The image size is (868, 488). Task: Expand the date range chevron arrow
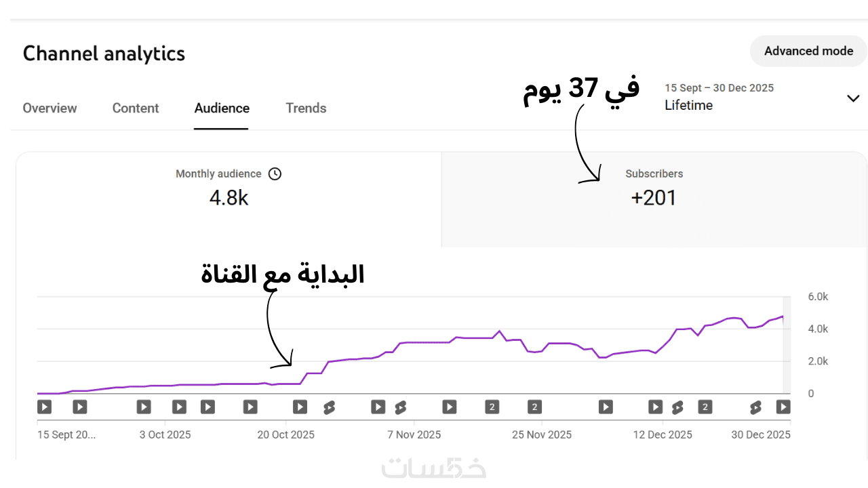(853, 98)
